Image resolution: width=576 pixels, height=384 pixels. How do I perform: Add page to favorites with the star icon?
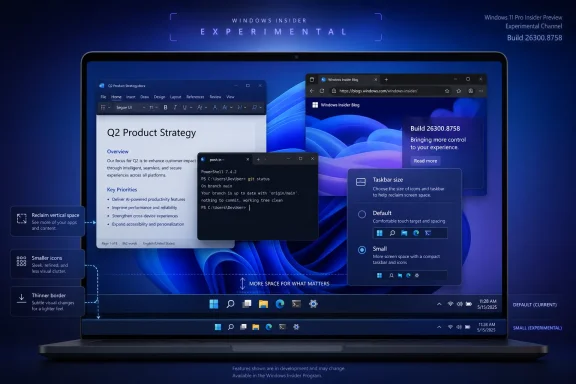point(447,91)
